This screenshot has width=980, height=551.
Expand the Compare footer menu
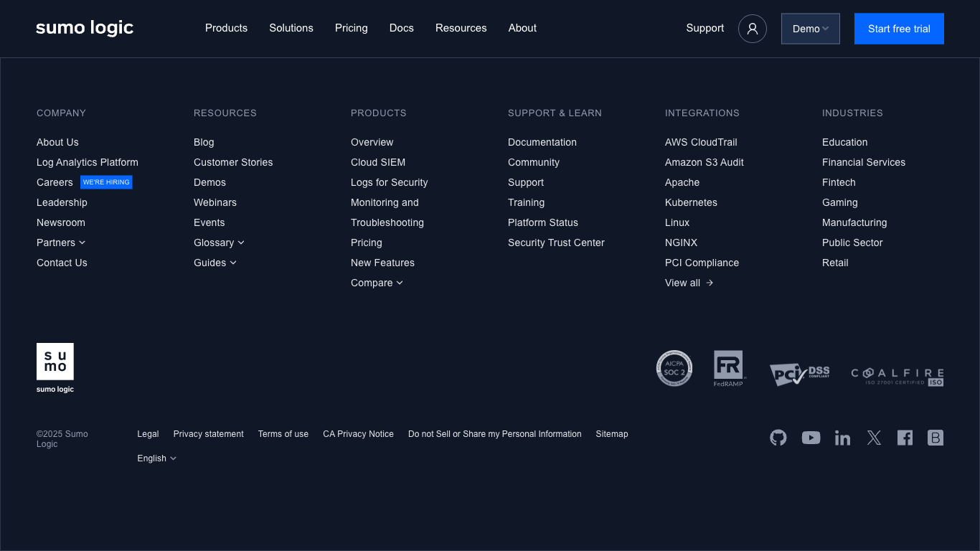377,283
